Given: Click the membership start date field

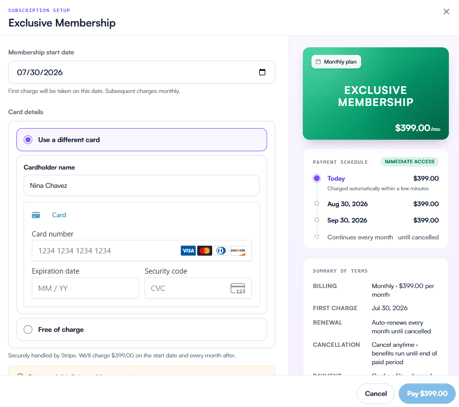Looking at the screenshot, I should pos(142,72).
